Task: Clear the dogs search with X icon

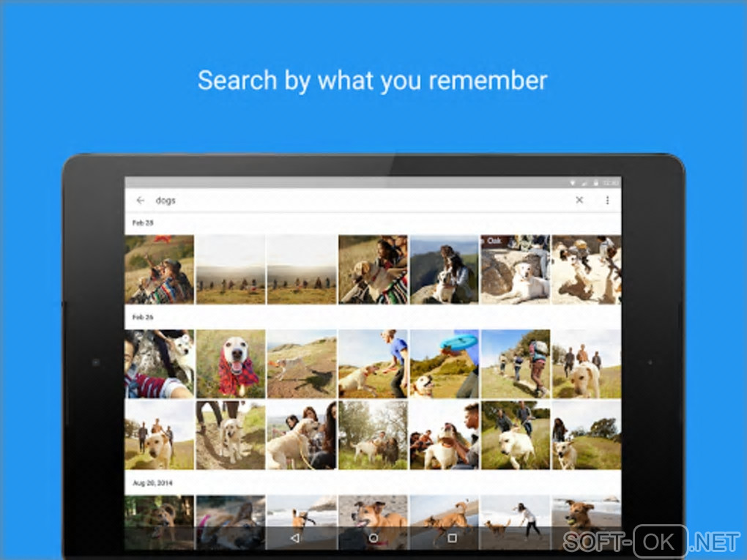Action: (x=579, y=200)
